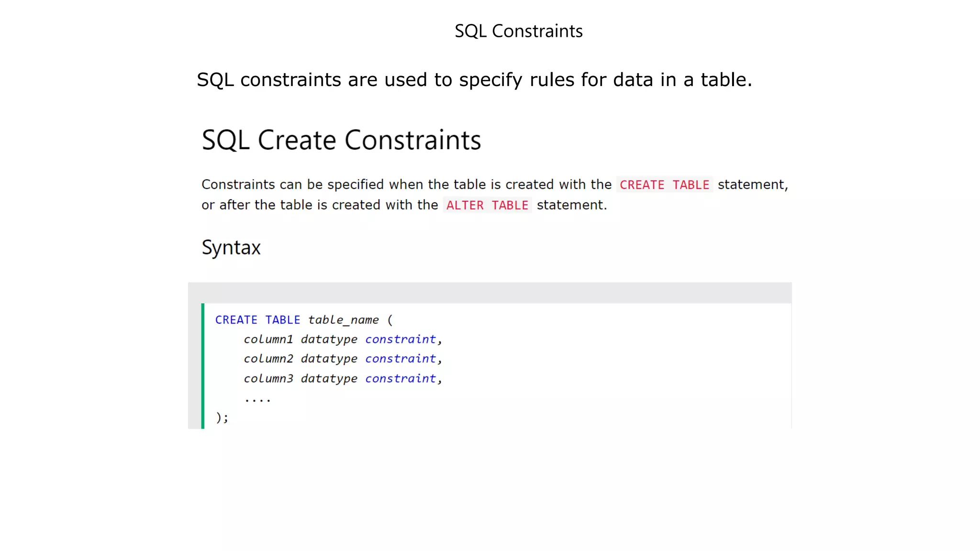Screen dimensions: 980x551
Task: Click the 'column2 datatype constraint' code line
Action: coord(343,359)
